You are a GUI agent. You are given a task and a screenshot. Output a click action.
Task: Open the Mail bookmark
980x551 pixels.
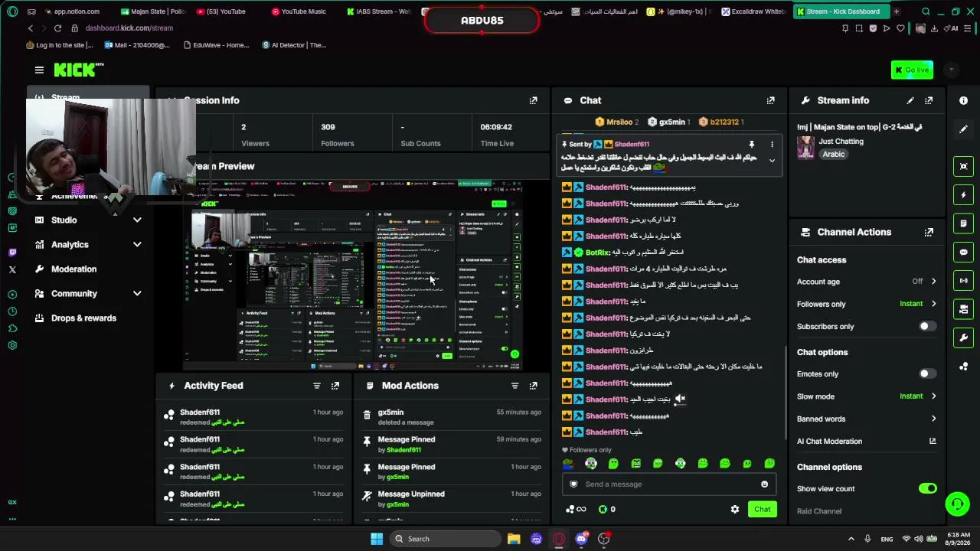[137, 45]
